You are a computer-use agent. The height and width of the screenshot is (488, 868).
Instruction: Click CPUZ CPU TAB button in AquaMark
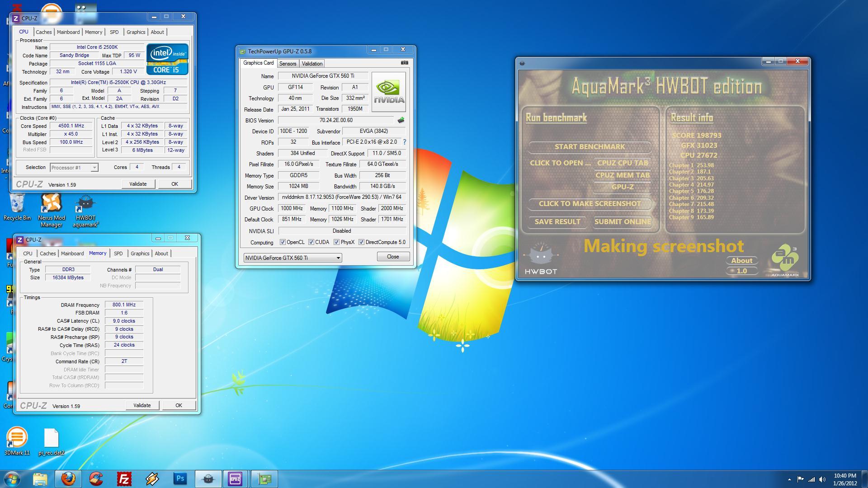pos(623,163)
